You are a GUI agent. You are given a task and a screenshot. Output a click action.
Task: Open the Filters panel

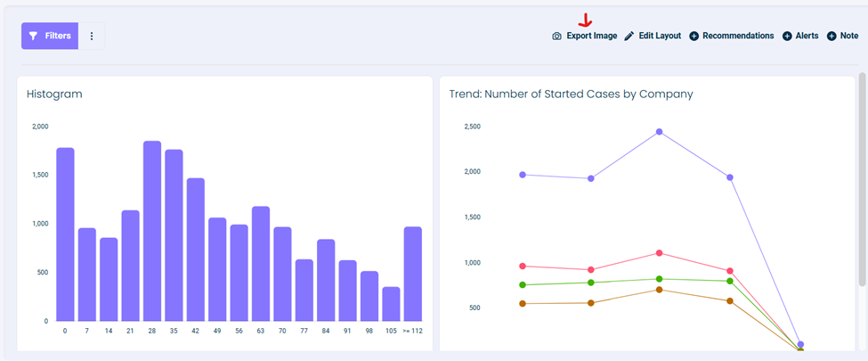point(50,36)
